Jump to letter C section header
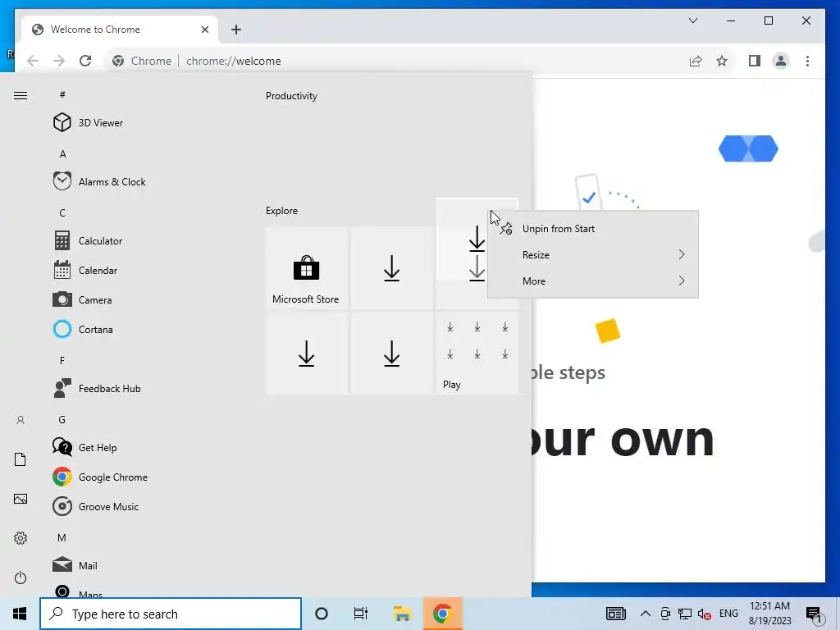Image resolution: width=840 pixels, height=630 pixels. [62, 212]
